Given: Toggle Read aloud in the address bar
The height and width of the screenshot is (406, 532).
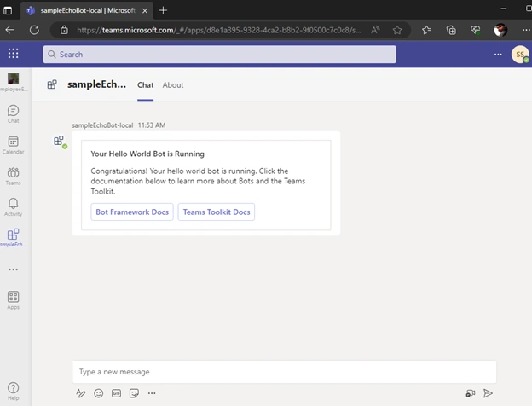Looking at the screenshot, I should click(375, 30).
